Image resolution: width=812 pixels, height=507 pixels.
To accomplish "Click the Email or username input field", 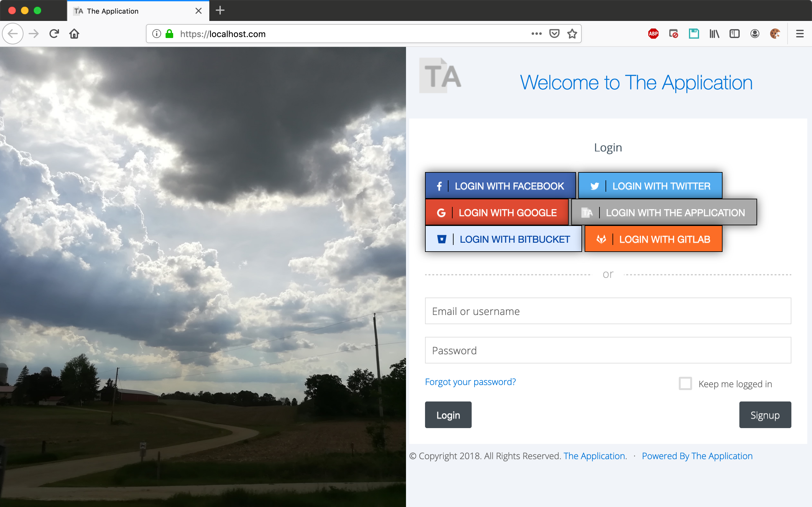I will (607, 311).
